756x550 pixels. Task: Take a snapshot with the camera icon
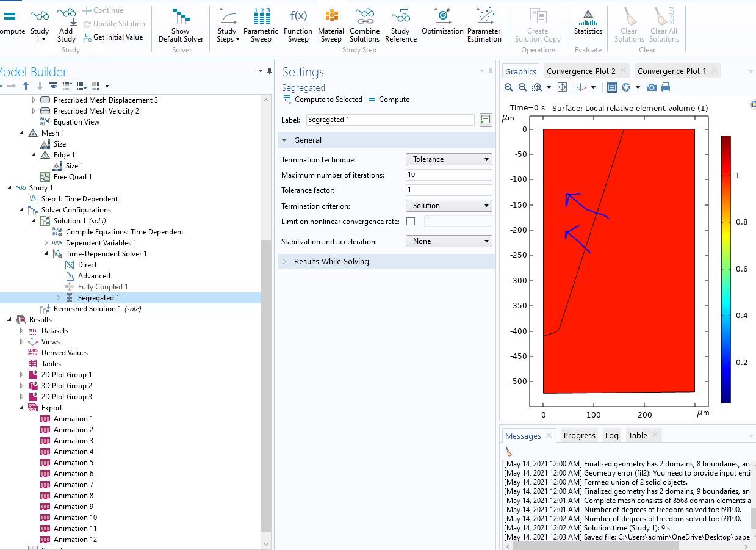click(x=652, y=88)
